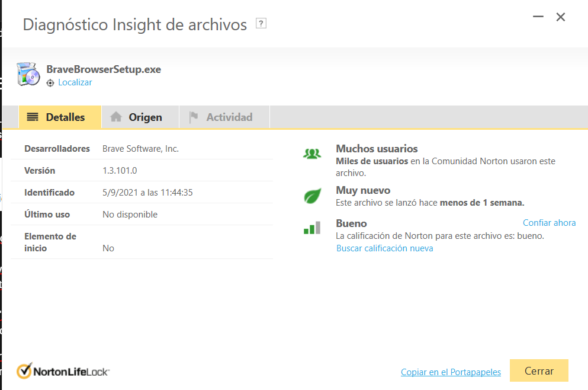The width and height of the screenshot is (588, 390).
Task: Close the Diagnóstico Insight window
Action: click(561, 17)
